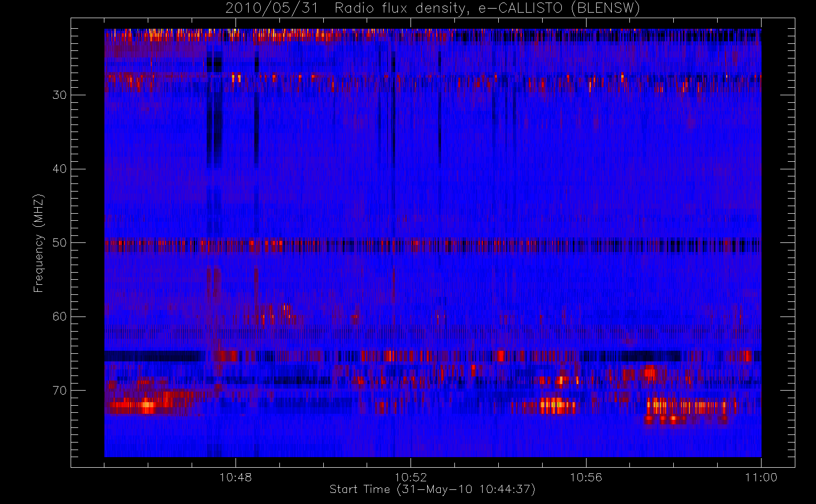The width and height of the screenshot is (816, 504).
Task: Click the 70 frequency tick label
Action: (x=60, y=391)
